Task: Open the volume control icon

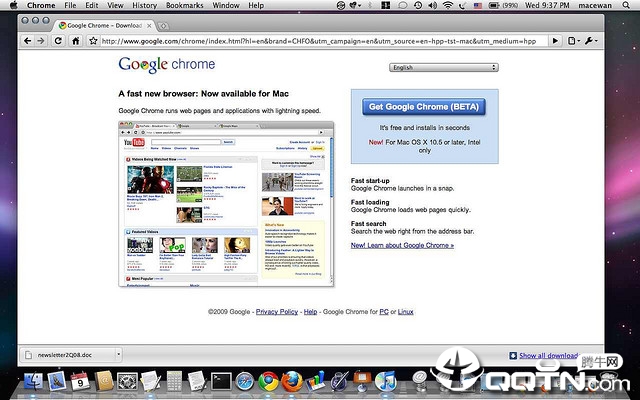Action: pyautogui.click(x=433, y=5)
